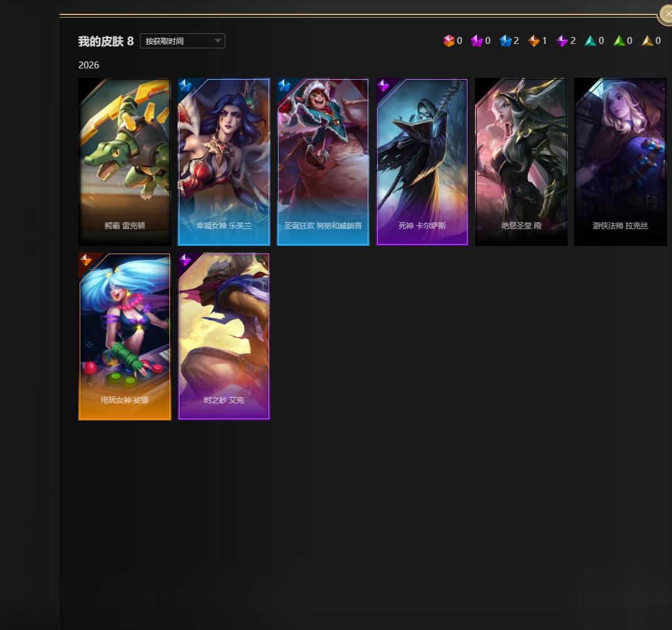672x630 pixels.
Task: Select the 游侠法师 拉克丝 skin card
Action: point(620,161)
